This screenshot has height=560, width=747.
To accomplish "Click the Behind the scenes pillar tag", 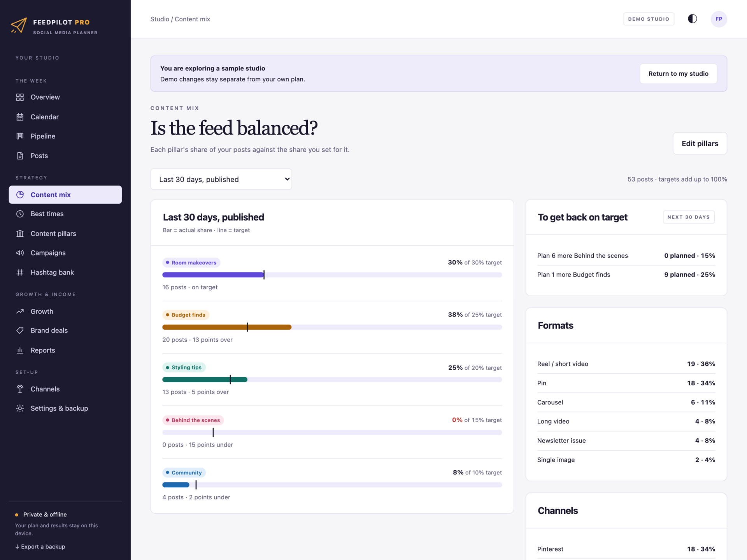I will pyautogui.click(x=193, y=420).
